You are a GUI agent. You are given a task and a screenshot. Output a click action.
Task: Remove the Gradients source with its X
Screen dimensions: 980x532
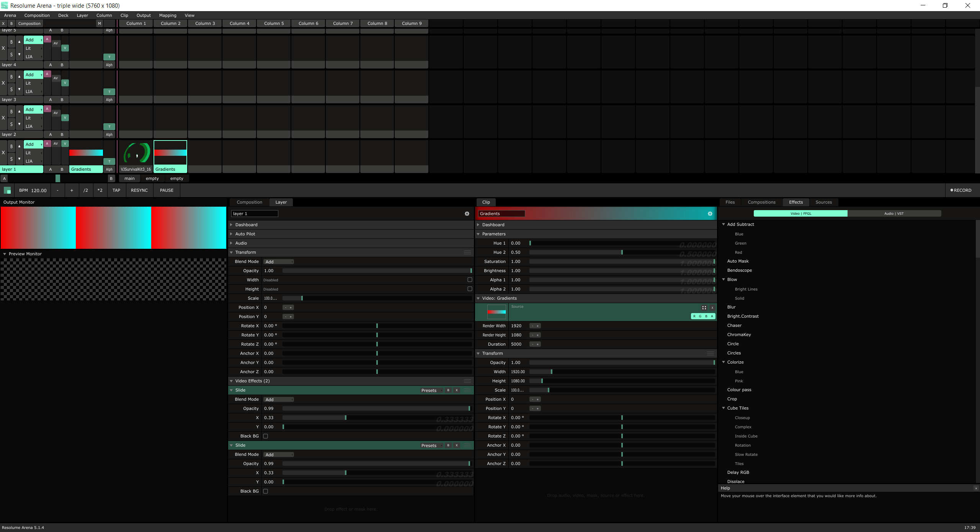[x=712, y=308]
